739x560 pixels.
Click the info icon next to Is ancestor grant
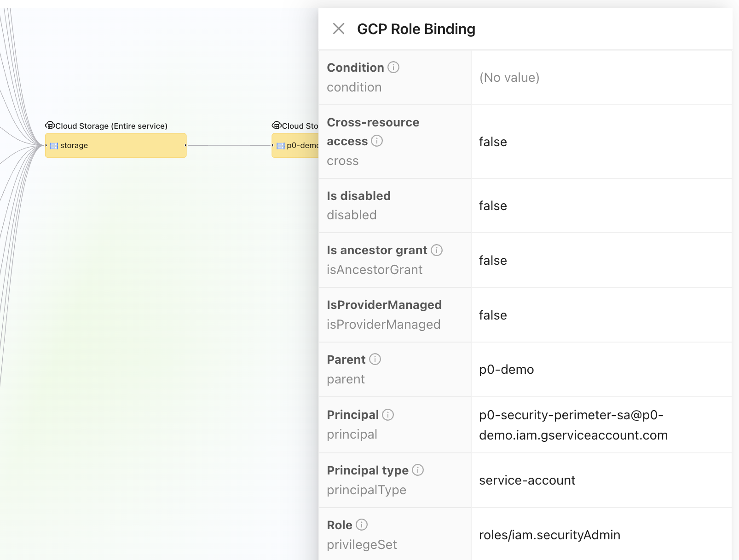[436, 250]
